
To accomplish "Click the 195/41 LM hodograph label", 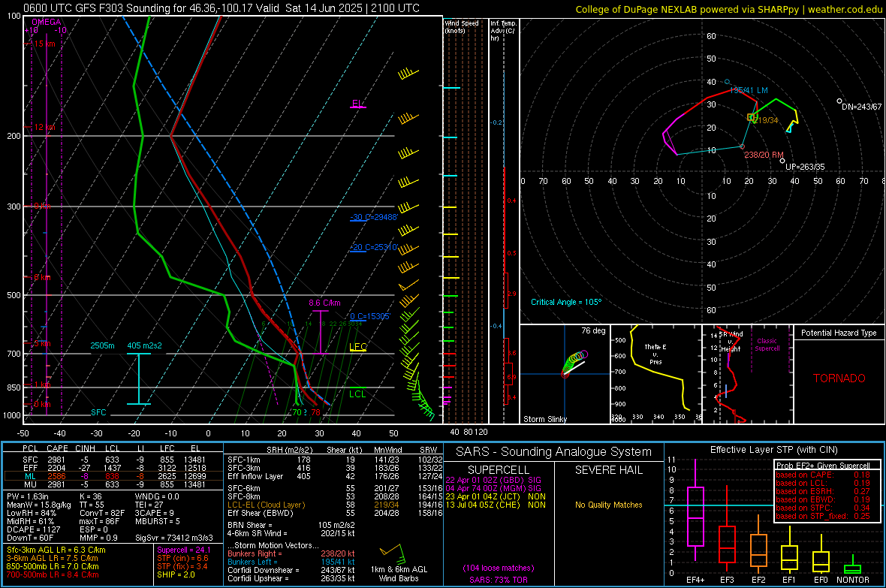I will click(749, 90).
